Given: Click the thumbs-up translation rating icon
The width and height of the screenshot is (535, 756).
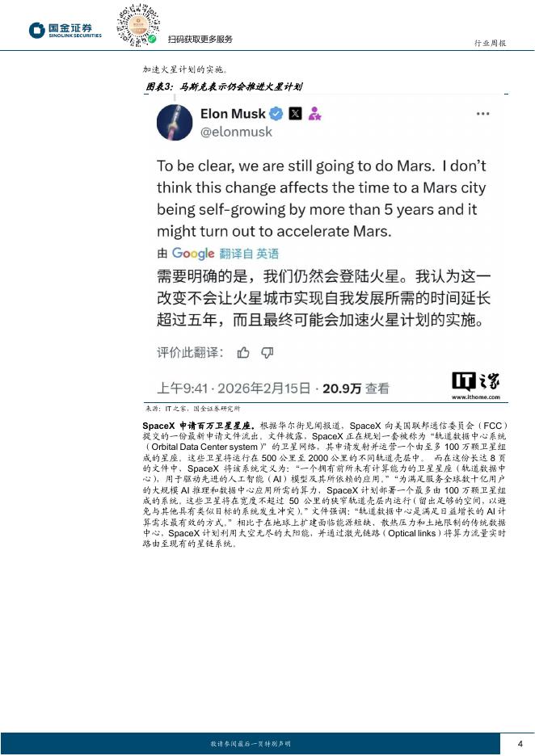Looking at the screenshot, I should click(x=243, y=352).
